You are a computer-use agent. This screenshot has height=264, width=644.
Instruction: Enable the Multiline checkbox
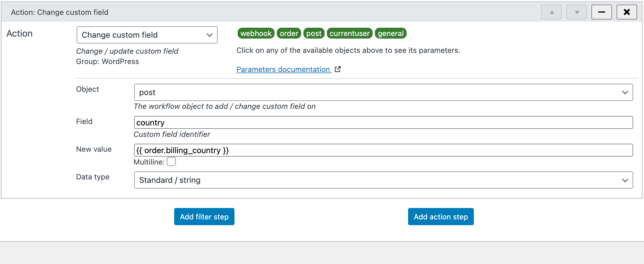coord(171,161)
